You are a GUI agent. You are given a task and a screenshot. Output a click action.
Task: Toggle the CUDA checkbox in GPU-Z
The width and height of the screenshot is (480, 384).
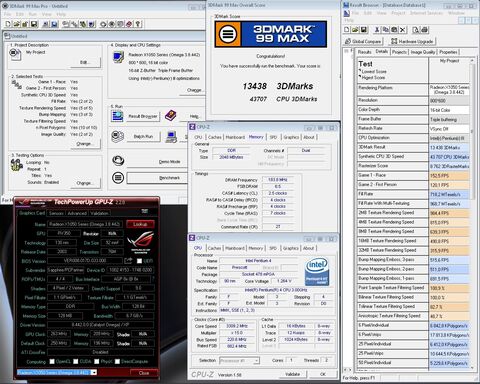tap(76, 361)
